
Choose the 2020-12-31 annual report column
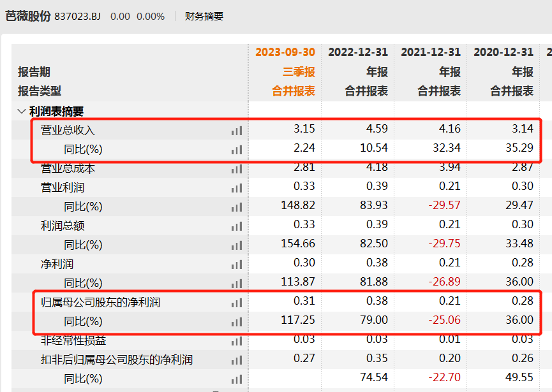503,52
